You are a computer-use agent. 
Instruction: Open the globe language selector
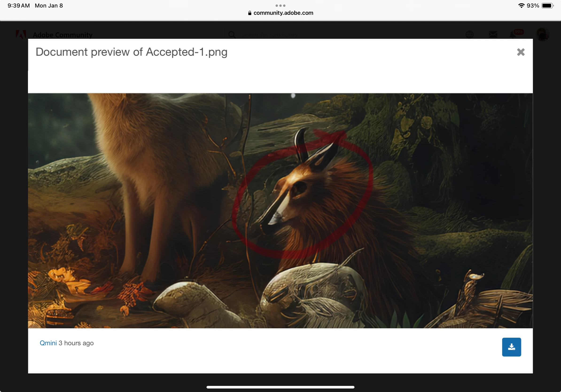click(469, 35)
